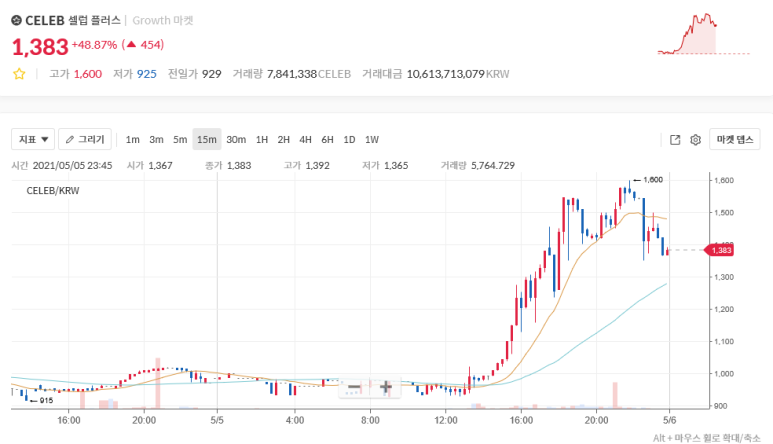Select the 2H timeframe
773x444 pixels.
(283, 139)
